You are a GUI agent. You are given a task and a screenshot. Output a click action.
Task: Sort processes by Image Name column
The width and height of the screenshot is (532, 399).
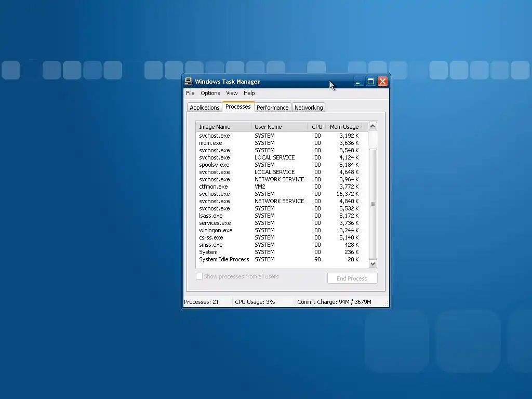click(x=224, y=127)
